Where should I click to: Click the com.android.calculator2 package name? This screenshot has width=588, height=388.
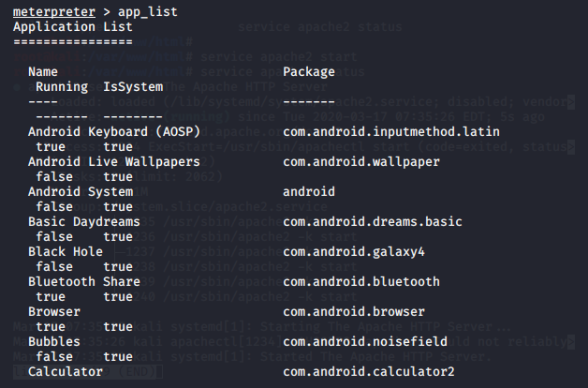[x=368, y=371]
